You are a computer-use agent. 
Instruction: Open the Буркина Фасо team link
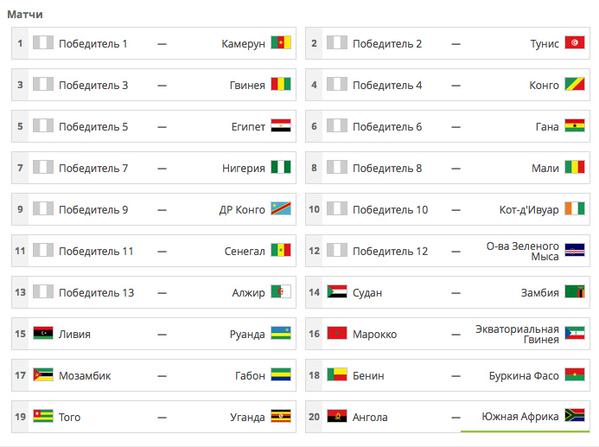[524, 376]
